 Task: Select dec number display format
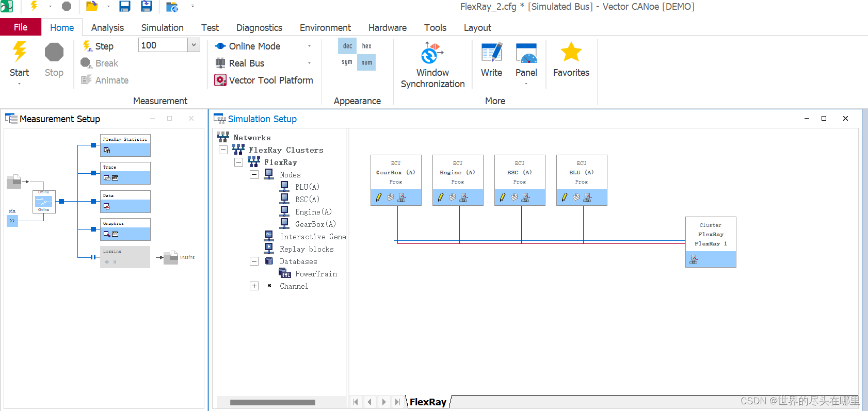coord(347,46)
